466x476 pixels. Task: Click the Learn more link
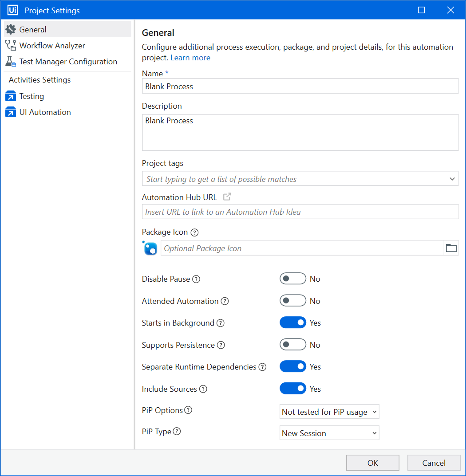[x=190, y=58]
